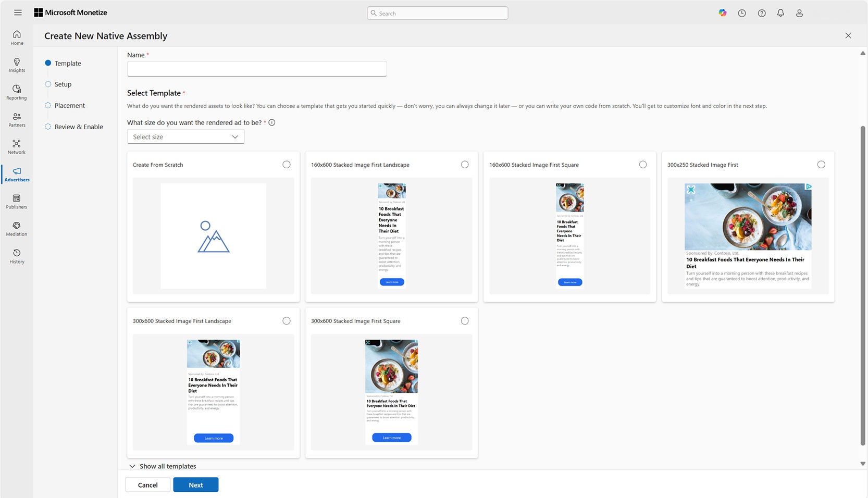Select the Reporting sidebar icon
868x498 pixels.
[17, 93]
